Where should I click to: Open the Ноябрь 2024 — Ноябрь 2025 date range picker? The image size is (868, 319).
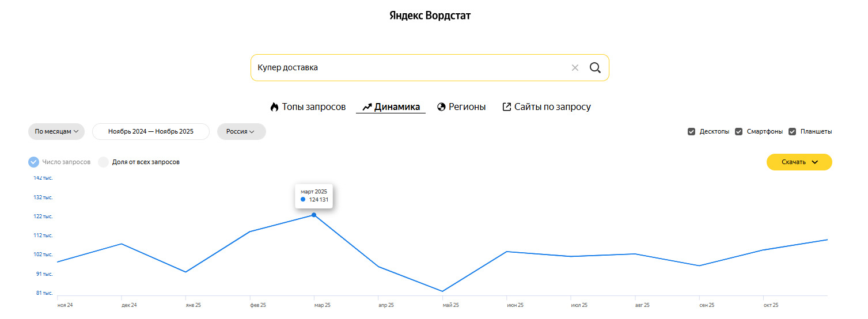coord(151,131)
